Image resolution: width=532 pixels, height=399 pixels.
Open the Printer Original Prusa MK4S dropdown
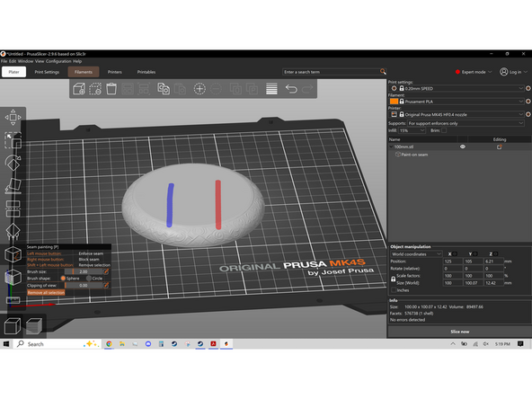coord(457,114)
